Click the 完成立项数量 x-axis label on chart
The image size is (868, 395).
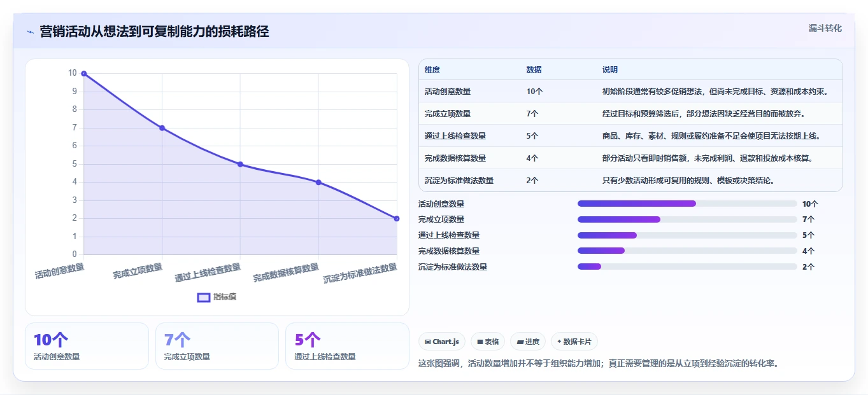click(138, 272)
